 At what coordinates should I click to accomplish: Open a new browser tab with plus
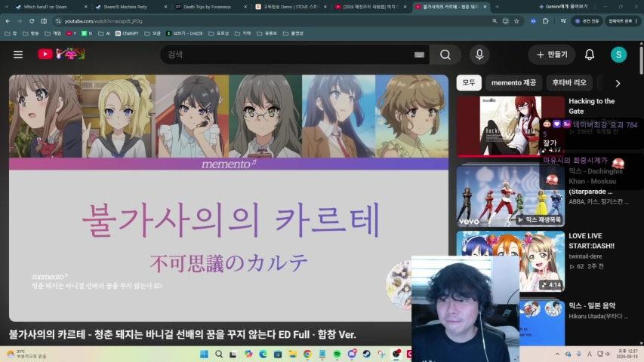pyautogui.click(x=497, y=7)
